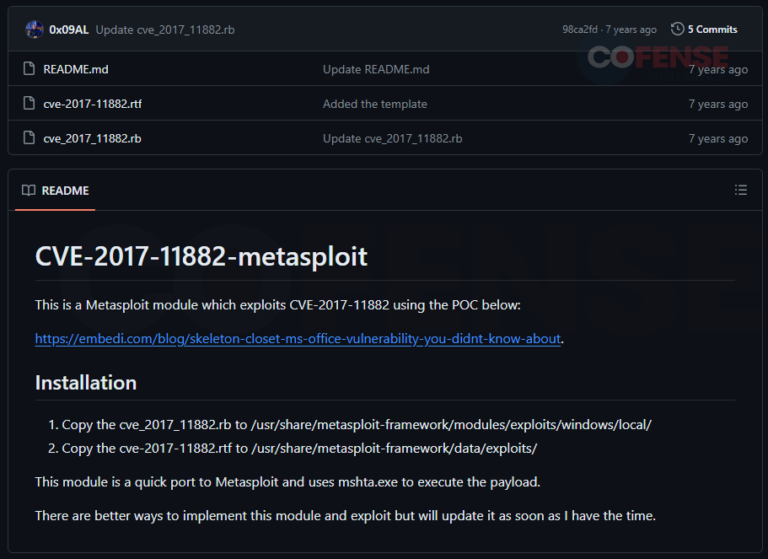Expand the README outline menu
This screenshot has height=559, width=768.
[x=740, y=190]
